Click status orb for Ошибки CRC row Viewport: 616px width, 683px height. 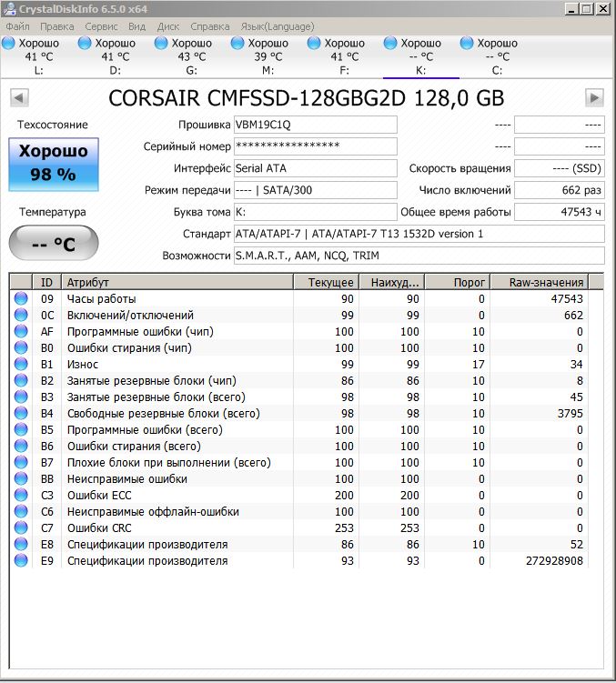pos(20,528)
